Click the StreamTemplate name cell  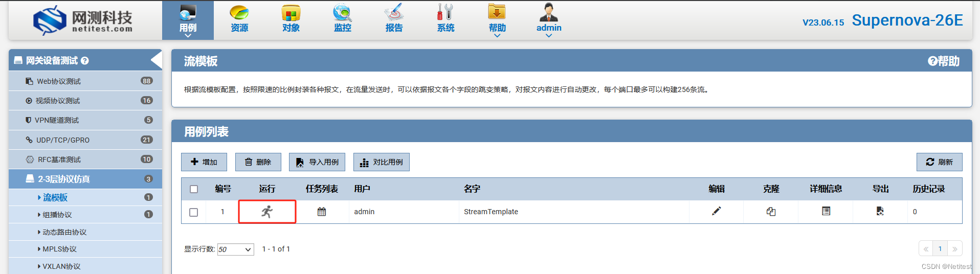tap(491, 212)
